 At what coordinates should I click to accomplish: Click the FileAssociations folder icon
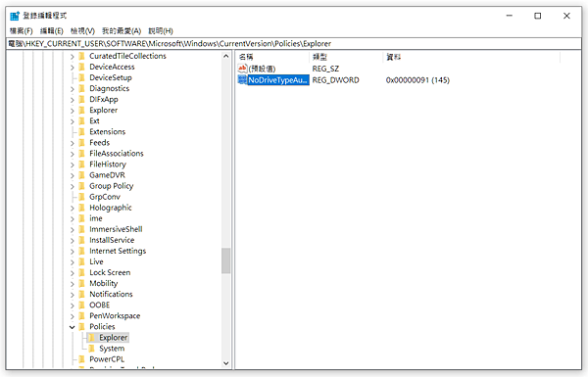click(82, 154)
